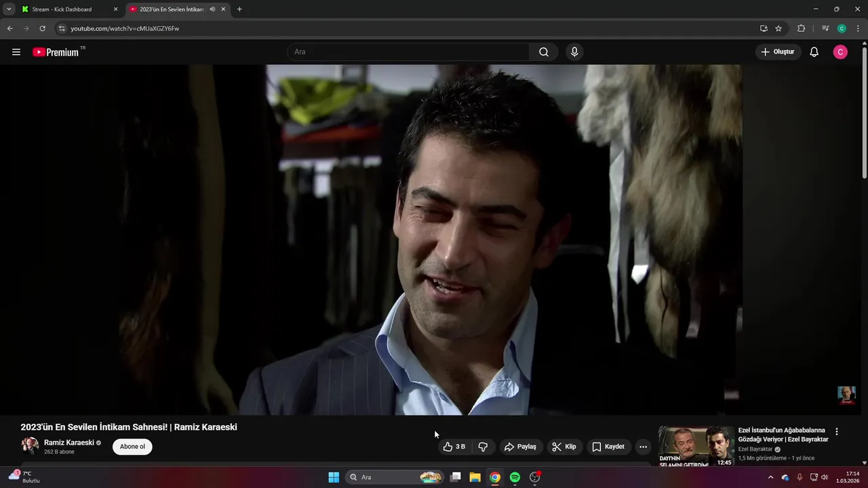
Task: Open volume speaker tray icon
Action: (x=825, y=477)
